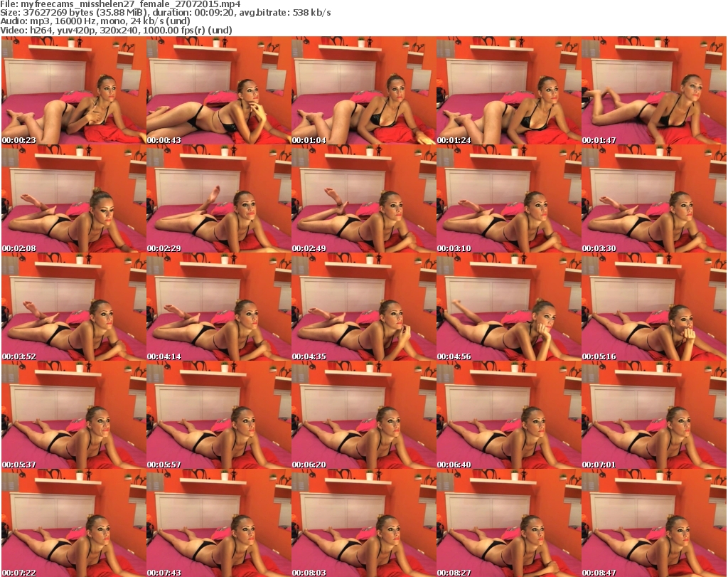Click the 00:06:40 thumbnail
728x577 pixels.
coord(508,415)
